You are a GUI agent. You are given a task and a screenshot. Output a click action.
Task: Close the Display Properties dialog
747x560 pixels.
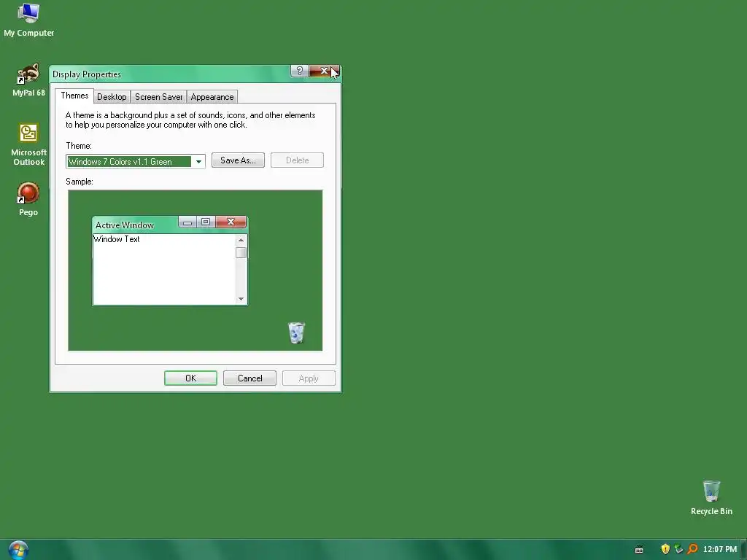coord(324,71)
